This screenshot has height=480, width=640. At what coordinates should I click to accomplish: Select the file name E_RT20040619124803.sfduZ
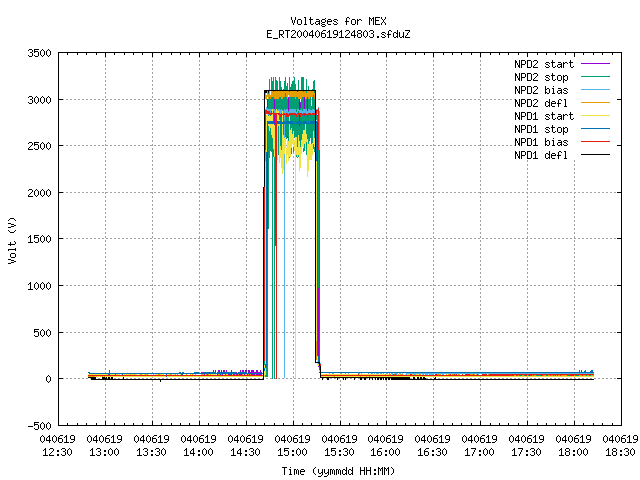pos(338,34)
